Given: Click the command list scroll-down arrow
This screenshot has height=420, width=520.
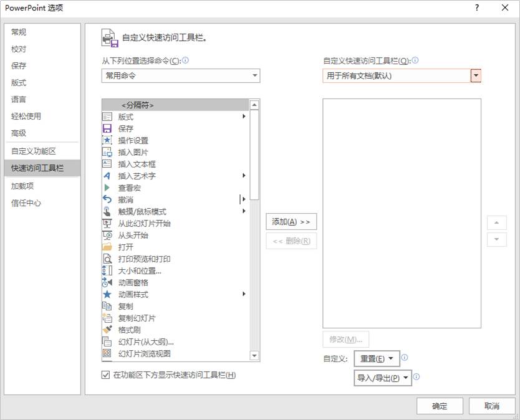Looking at the screenshot, I should tap(254, 356).
